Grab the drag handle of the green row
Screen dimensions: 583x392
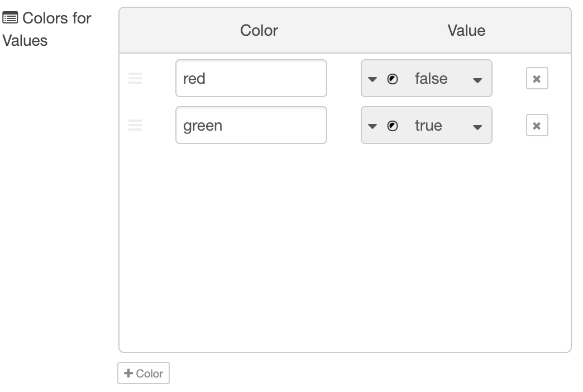[x=135, y=126]
